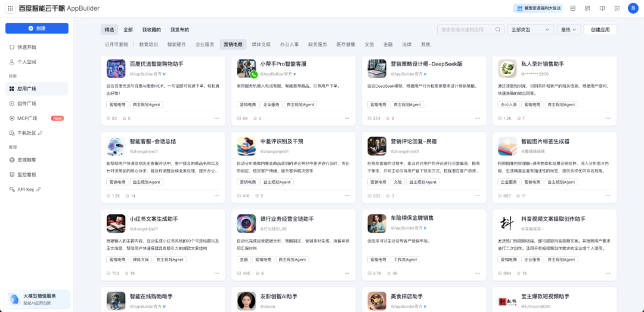644x312 pixels.
Task: Switch to 我收藏的 tab
Action: [x=151, y=30]
